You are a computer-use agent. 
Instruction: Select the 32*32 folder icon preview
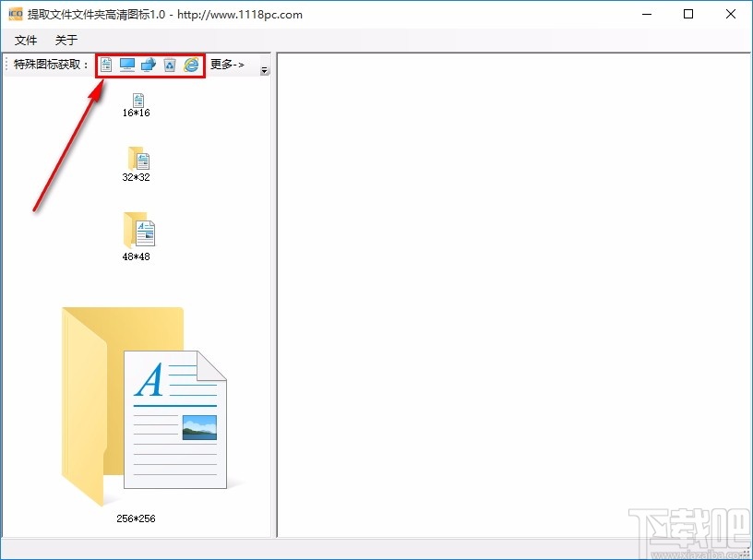pos(138,158)
